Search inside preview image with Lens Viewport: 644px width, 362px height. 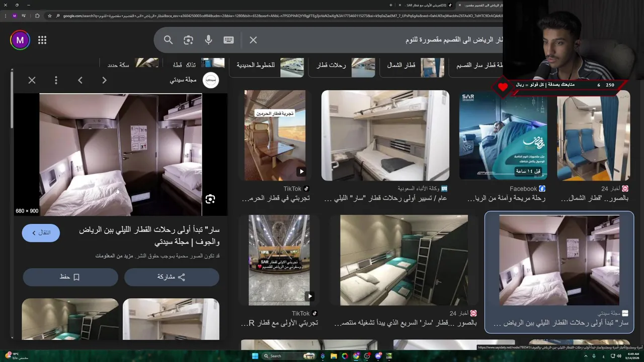(x=210, y=199)
